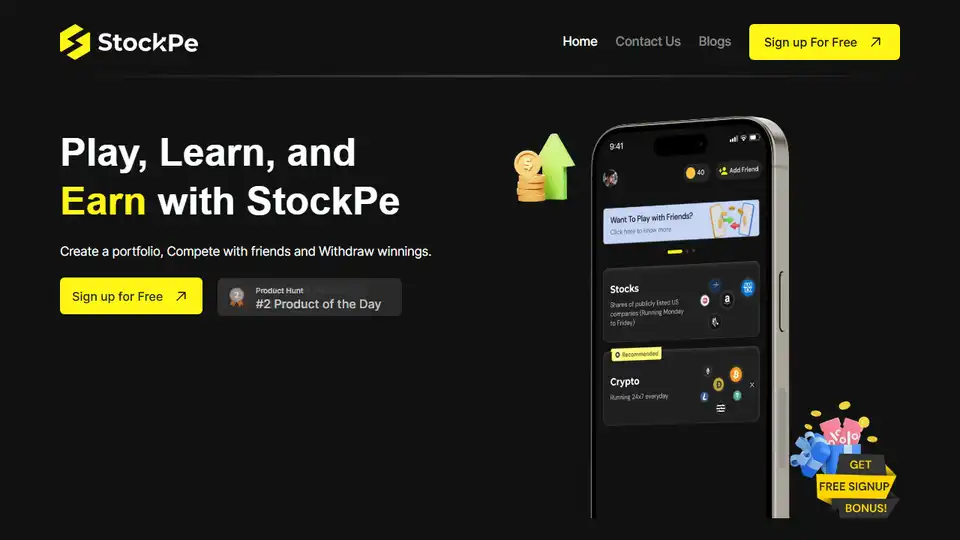Open the Home menu item

point(580,42)
